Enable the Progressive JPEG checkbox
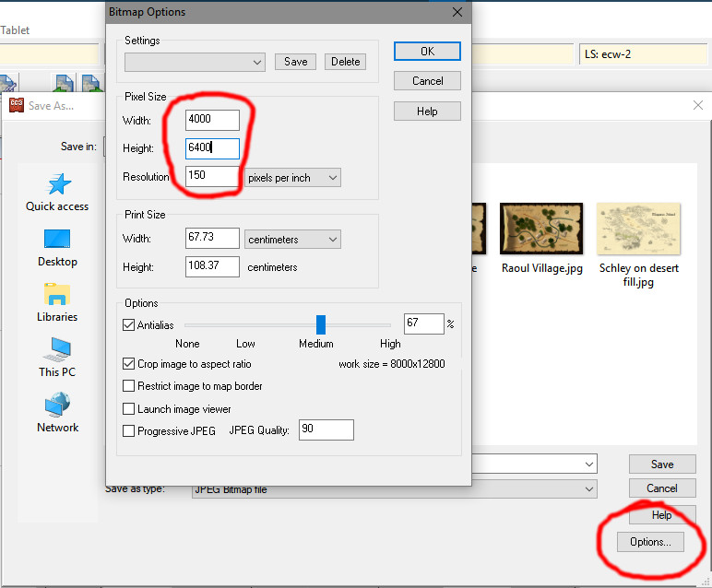This screenshot has height=588, width=712. click(129, 430)
